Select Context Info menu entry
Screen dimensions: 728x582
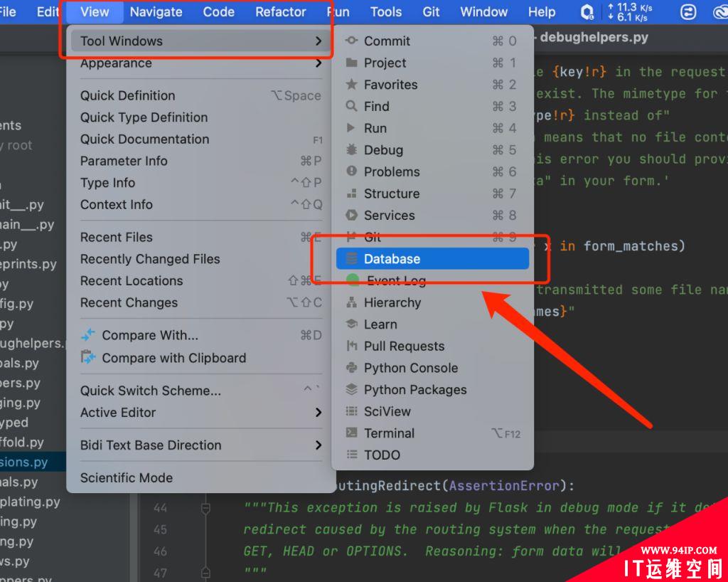(201, 205)
